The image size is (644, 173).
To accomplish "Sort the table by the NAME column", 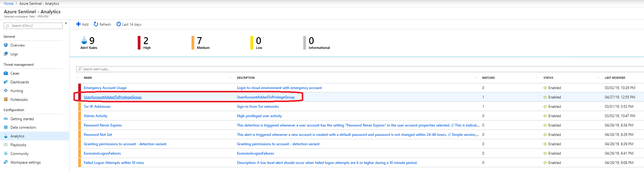I will (88, 78).
